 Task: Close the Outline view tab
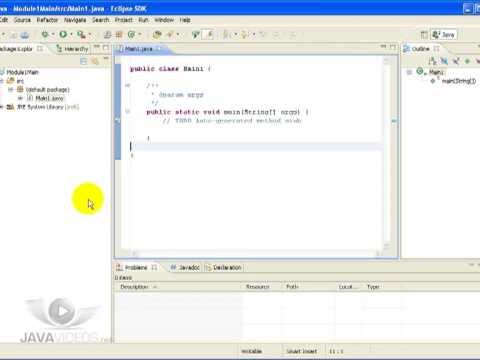pos(436,49)
